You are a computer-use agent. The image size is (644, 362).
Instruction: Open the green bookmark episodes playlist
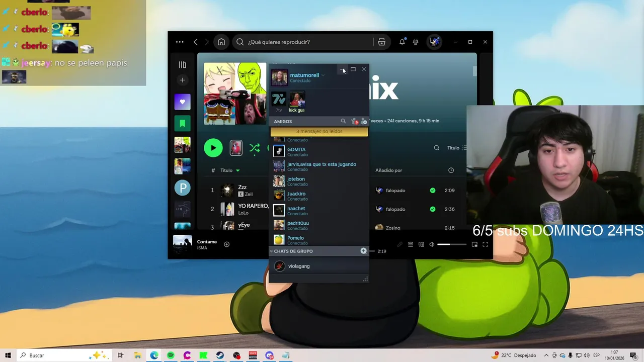[182, 123]
